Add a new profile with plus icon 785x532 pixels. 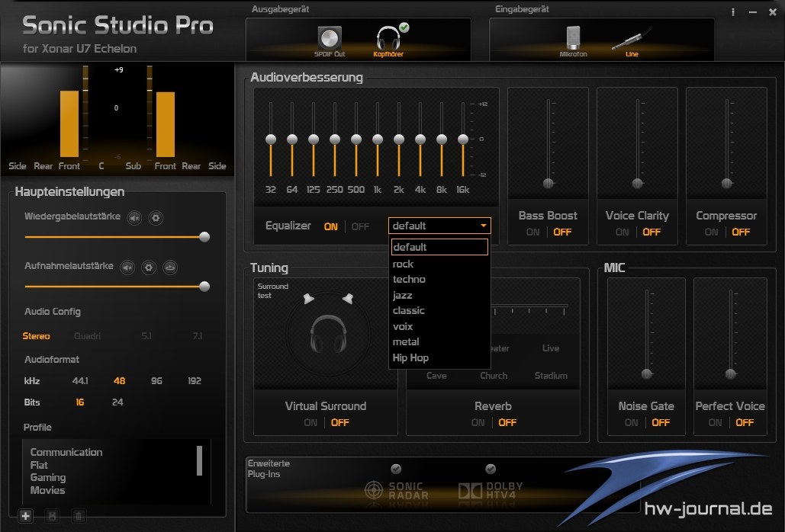[26, 516]
